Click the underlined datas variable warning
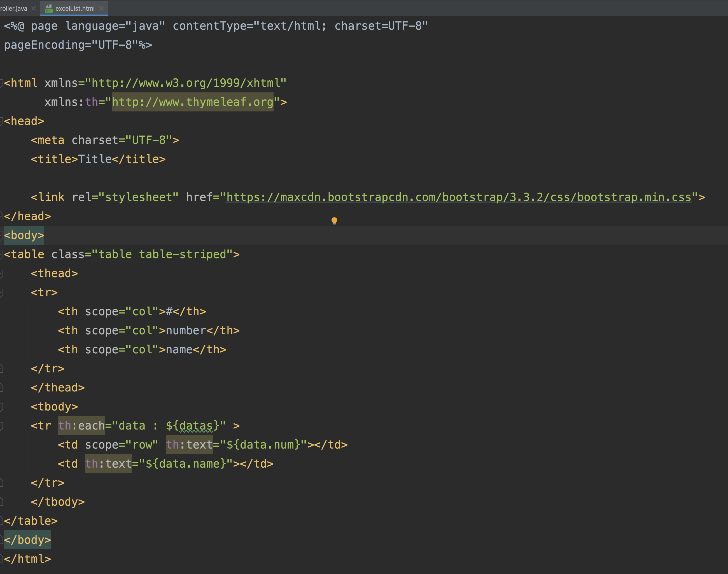 tap(196, 426)
